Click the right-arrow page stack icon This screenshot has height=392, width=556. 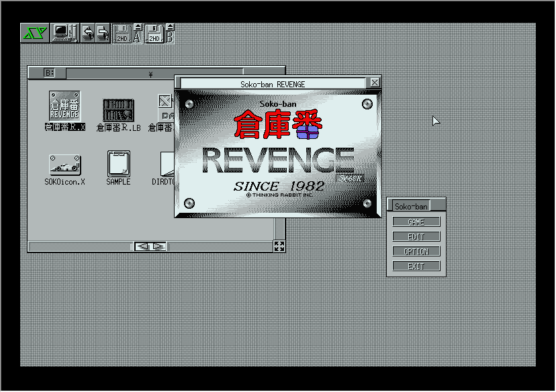[103, 33]
